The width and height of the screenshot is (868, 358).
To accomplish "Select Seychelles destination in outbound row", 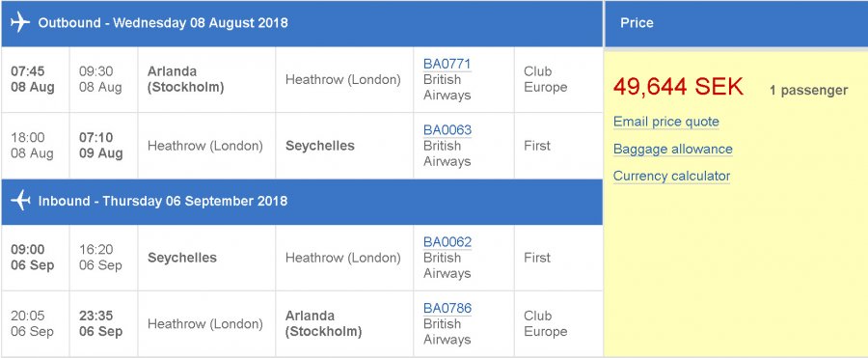I will [320, 146].
